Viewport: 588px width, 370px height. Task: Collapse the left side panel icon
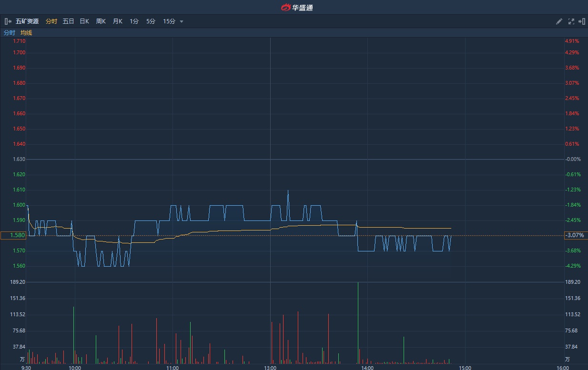(8, 21)
